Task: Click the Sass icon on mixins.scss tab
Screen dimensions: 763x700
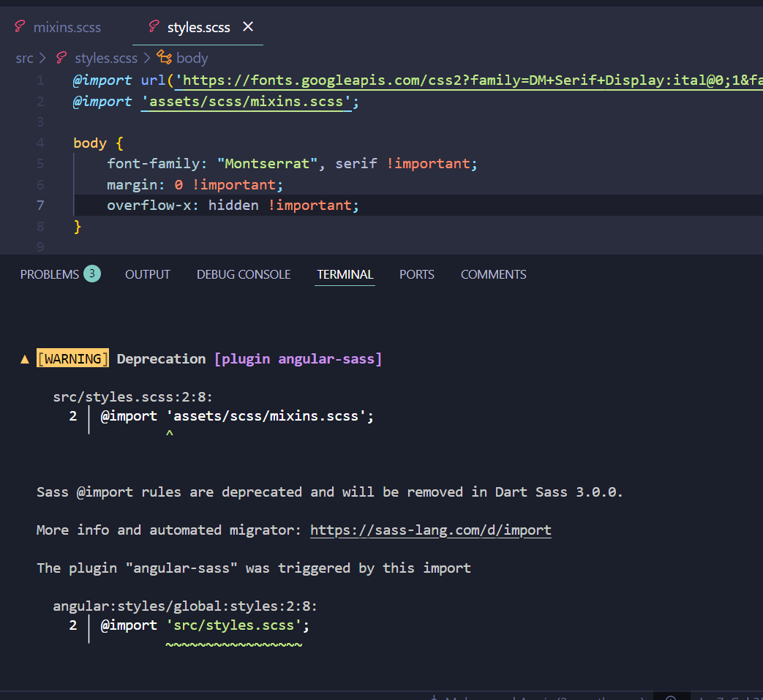Action: coord(20,26)
